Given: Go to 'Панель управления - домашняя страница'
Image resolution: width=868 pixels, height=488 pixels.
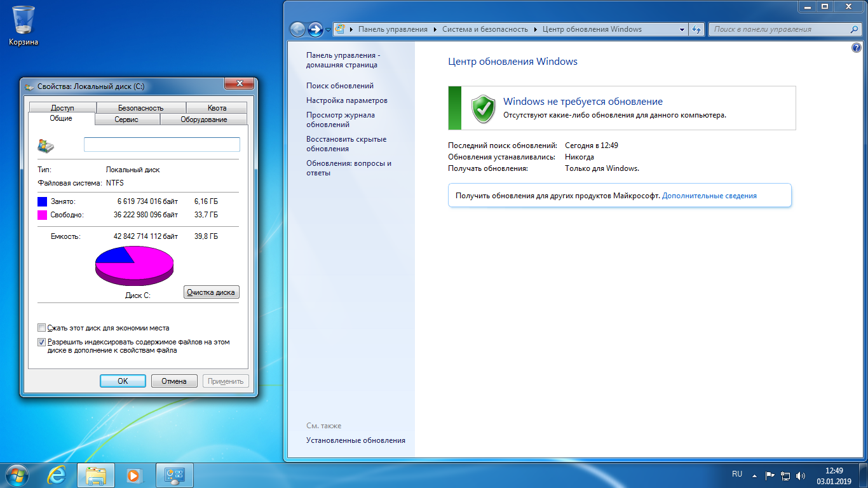Looking at the screenshot, I should 343,60.
